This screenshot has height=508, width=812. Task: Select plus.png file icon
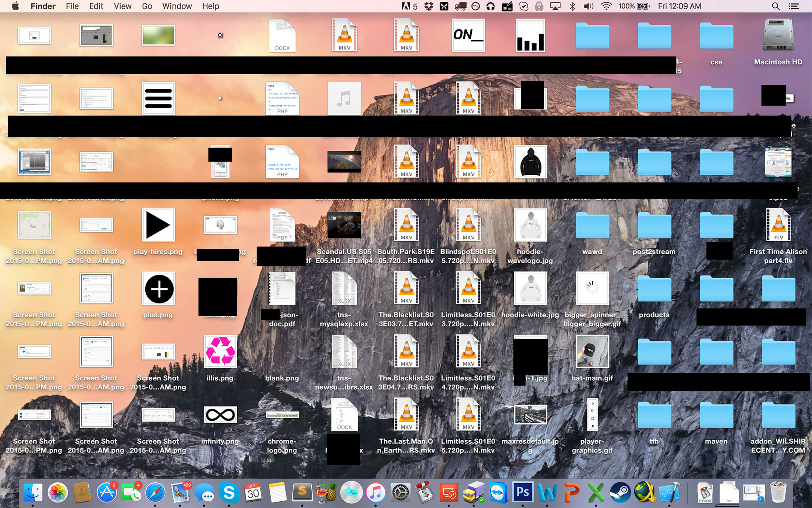point(158,289)
